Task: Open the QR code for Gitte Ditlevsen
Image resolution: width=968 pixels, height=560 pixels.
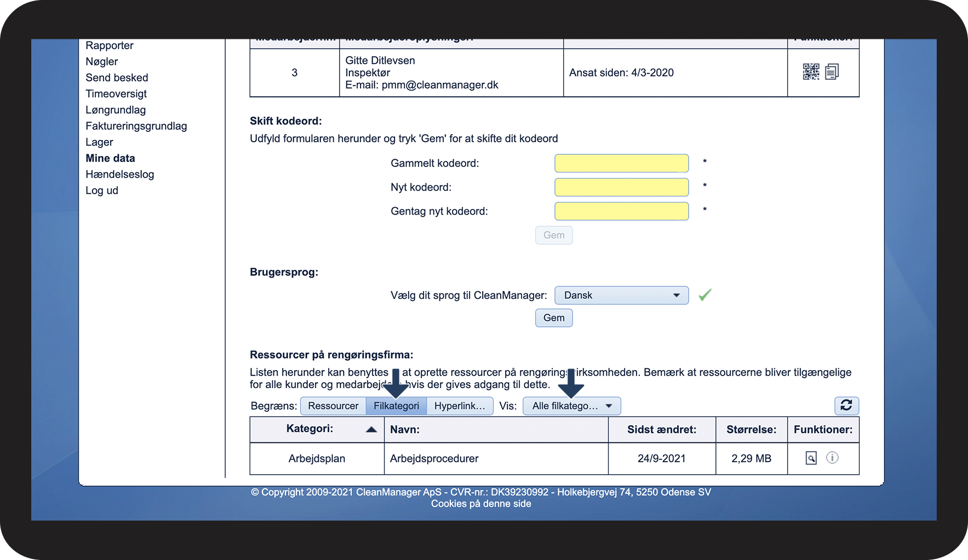Action: tap(811, 72)
